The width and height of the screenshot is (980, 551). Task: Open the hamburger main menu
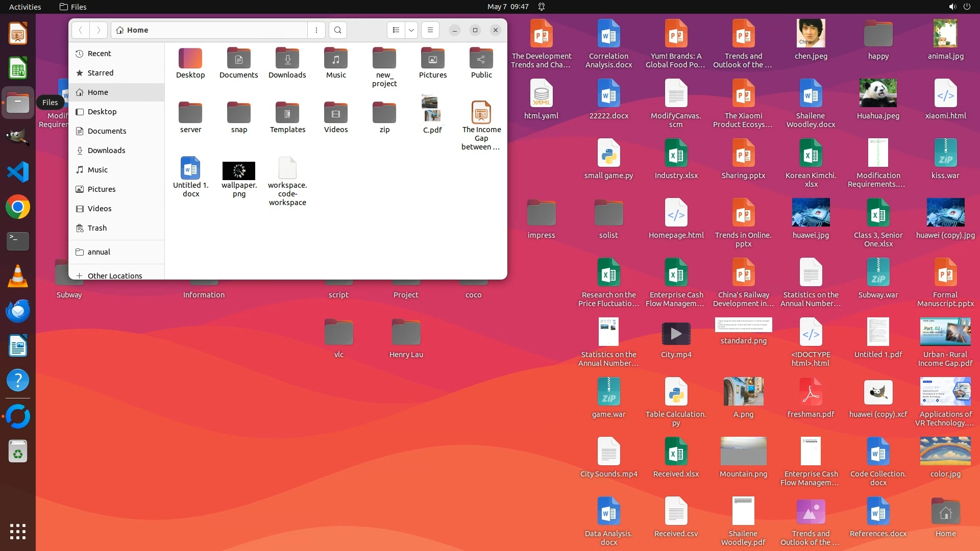click(430, 30)
